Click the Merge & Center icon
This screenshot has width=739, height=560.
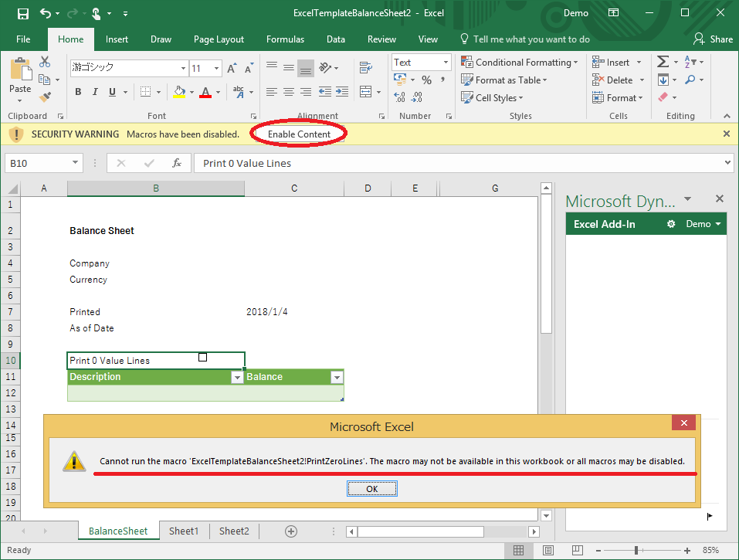(x=366, y=91)
